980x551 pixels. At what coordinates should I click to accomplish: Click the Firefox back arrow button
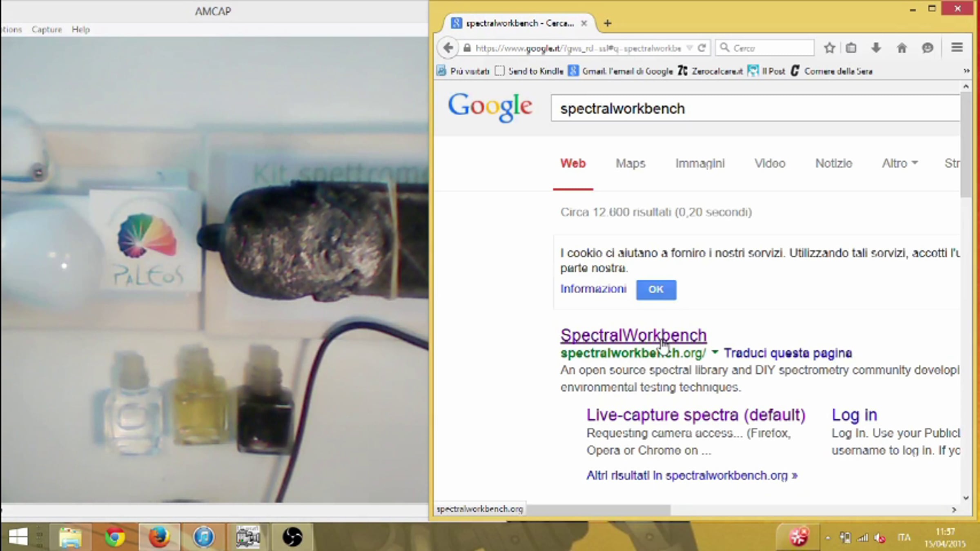448,48
